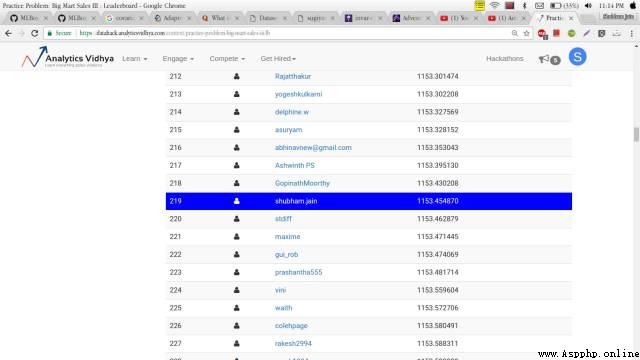Expand the Compete dropdown menu
The width and height of the screenshot is (640, 360).
227,59
